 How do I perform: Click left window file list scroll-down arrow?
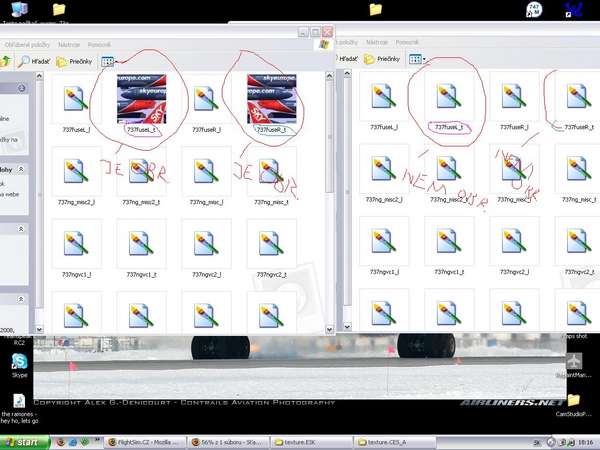(330, 329)
